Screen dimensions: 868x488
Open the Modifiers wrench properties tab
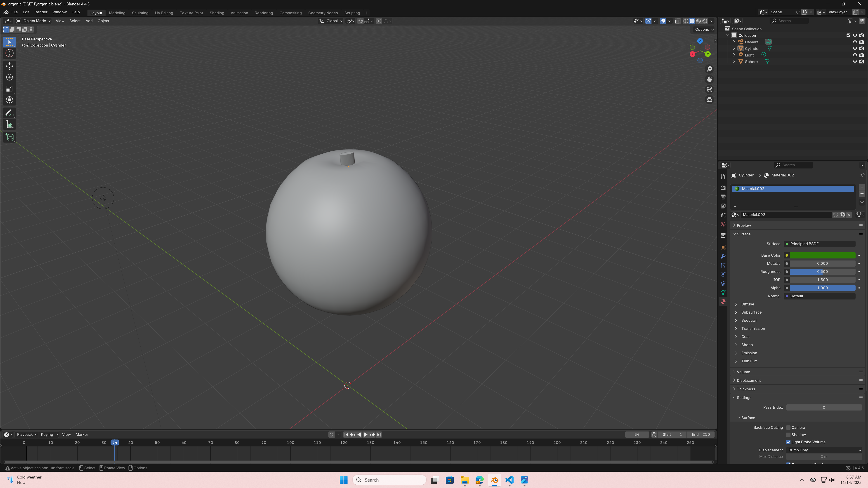click(723, 256)
